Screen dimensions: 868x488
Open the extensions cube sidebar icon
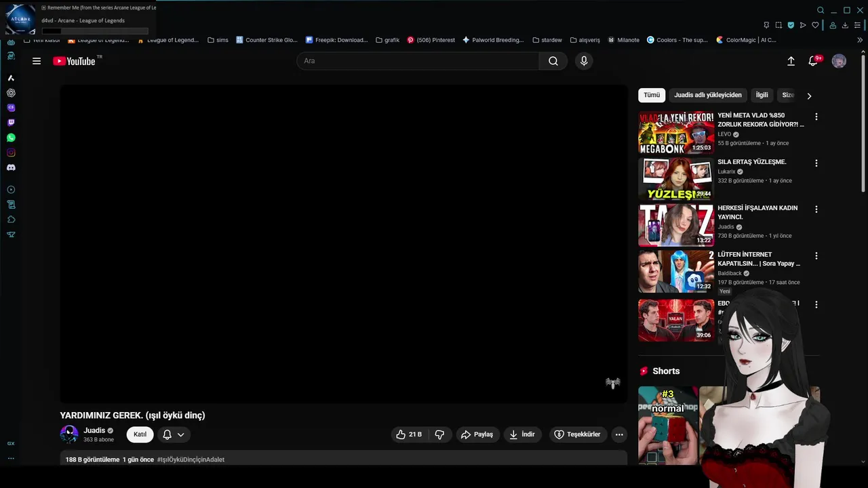[x=11, y=220]
